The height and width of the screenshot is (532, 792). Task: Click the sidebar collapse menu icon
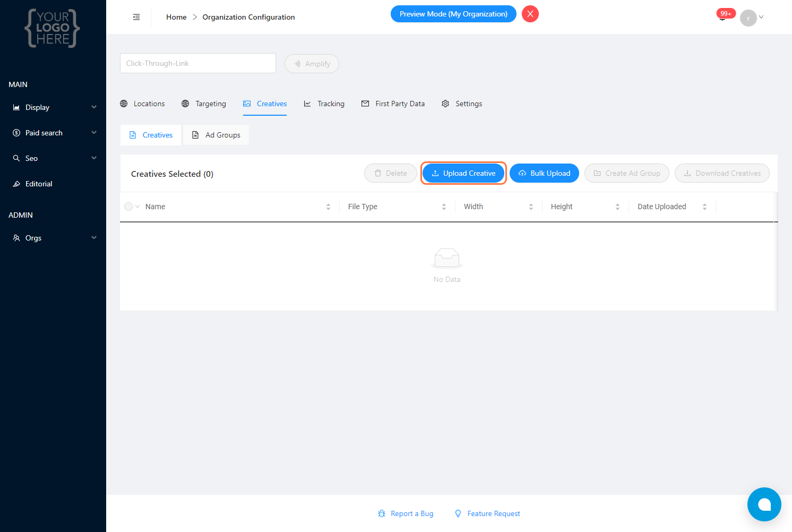pos(136,17)
